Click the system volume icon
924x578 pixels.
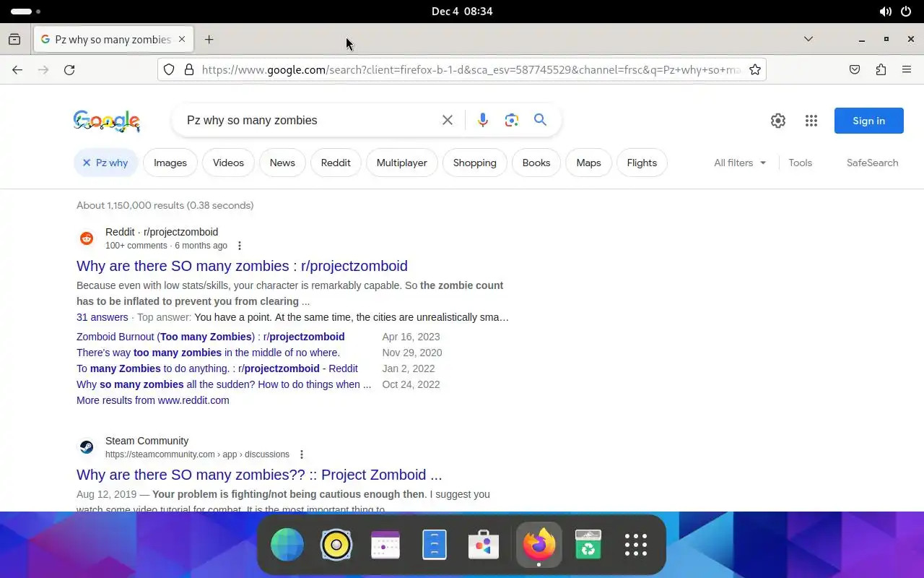click(885, 12)
